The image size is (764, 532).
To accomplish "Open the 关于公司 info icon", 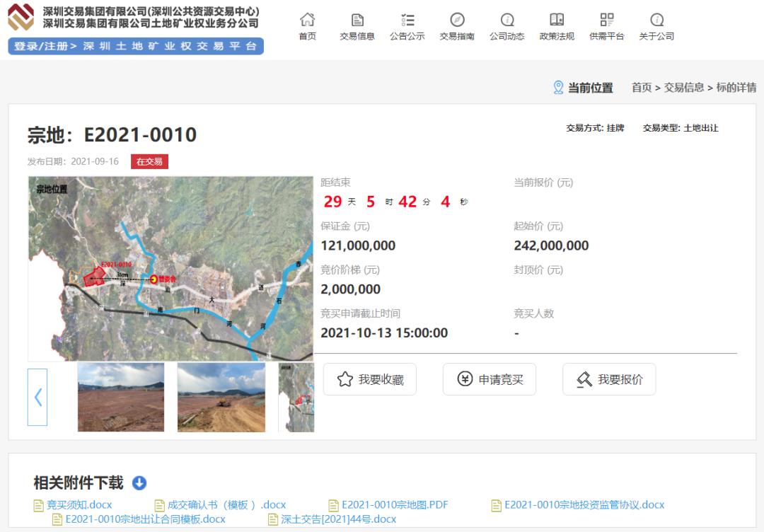I will [656, 20].
